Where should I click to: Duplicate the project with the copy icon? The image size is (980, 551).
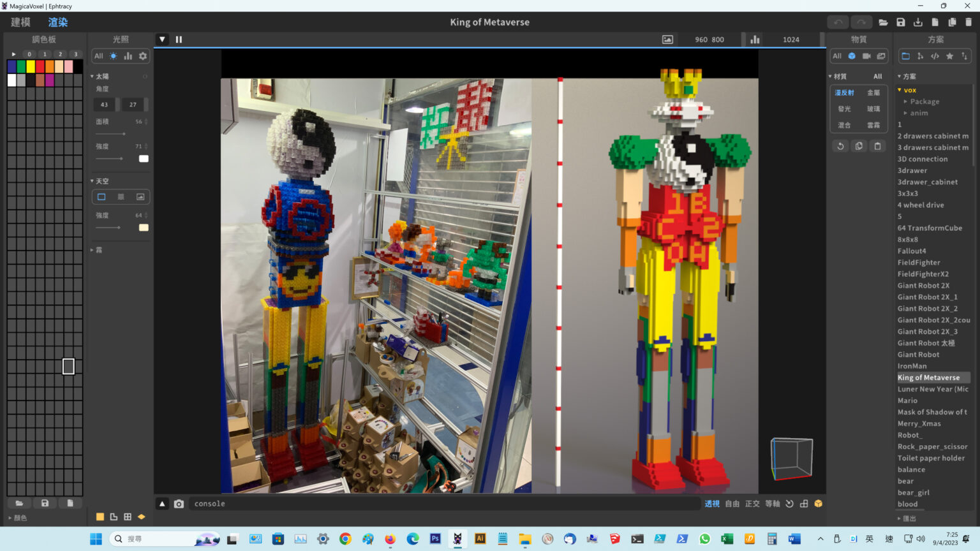pos(952,22)
